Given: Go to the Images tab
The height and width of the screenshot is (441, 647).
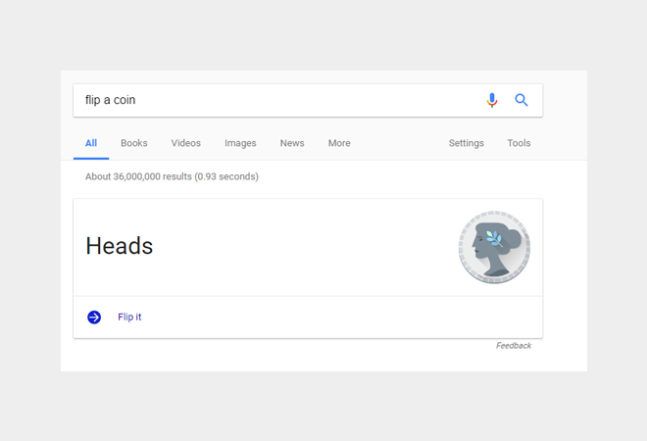Looking at the screenshot, I should [240, 143].
